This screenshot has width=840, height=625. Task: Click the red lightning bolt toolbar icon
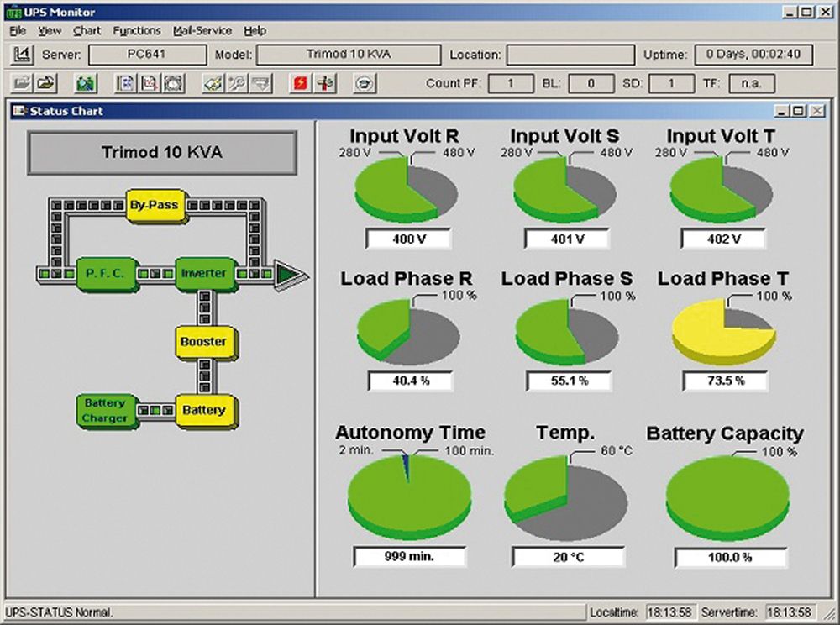[x=301, y=83]
